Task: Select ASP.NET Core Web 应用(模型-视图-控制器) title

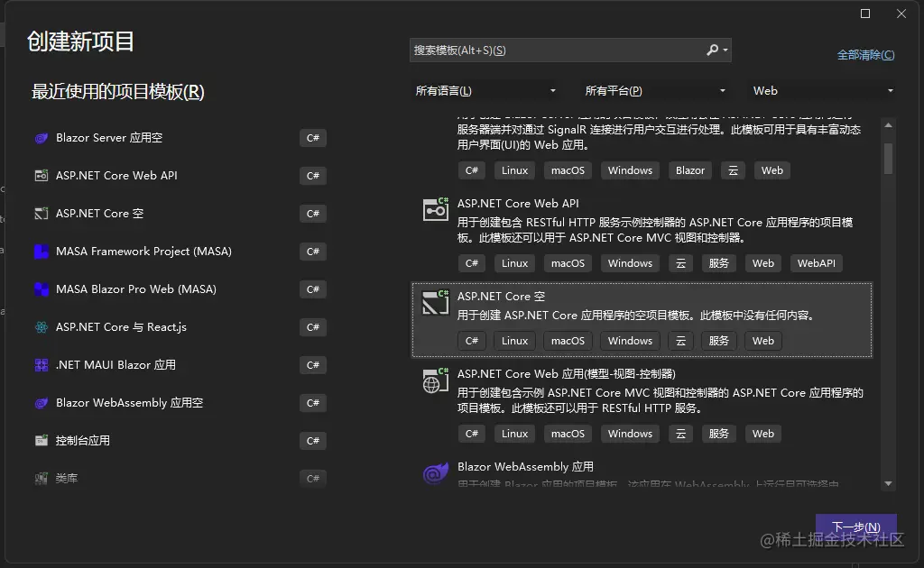Action: [567, 374]
